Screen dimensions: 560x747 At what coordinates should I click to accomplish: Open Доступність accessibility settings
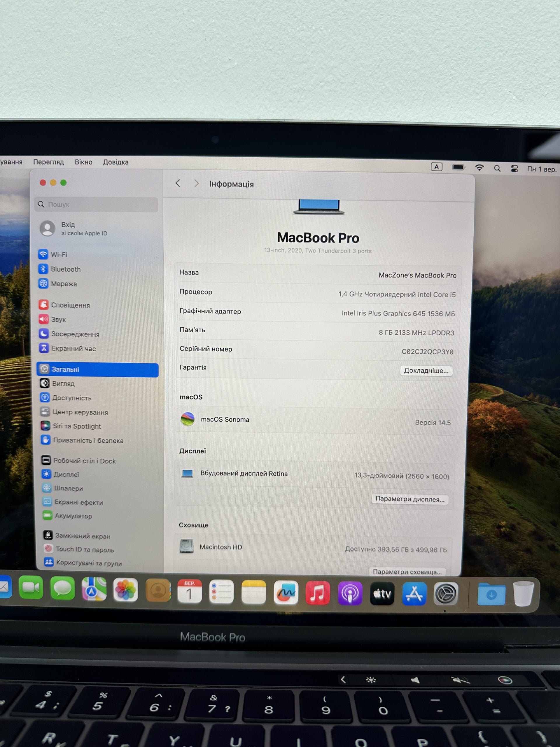point(66,398)
